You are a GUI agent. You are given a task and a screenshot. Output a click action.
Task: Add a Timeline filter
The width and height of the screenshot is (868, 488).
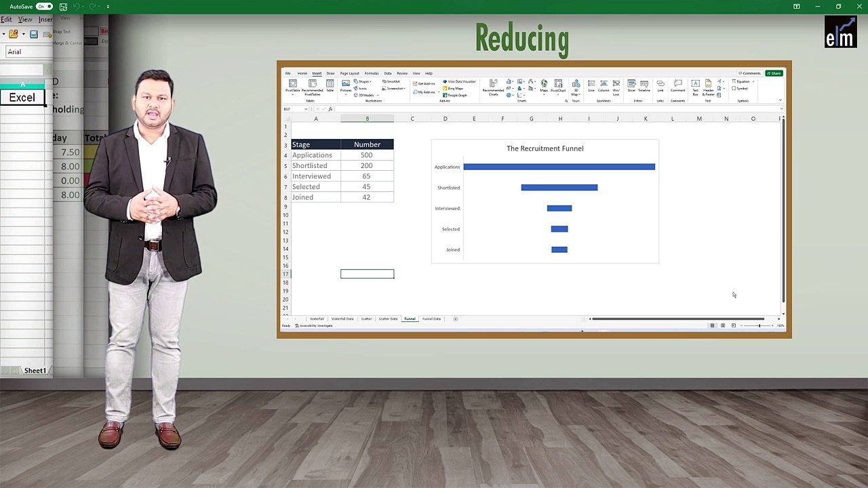coord(644,86)
